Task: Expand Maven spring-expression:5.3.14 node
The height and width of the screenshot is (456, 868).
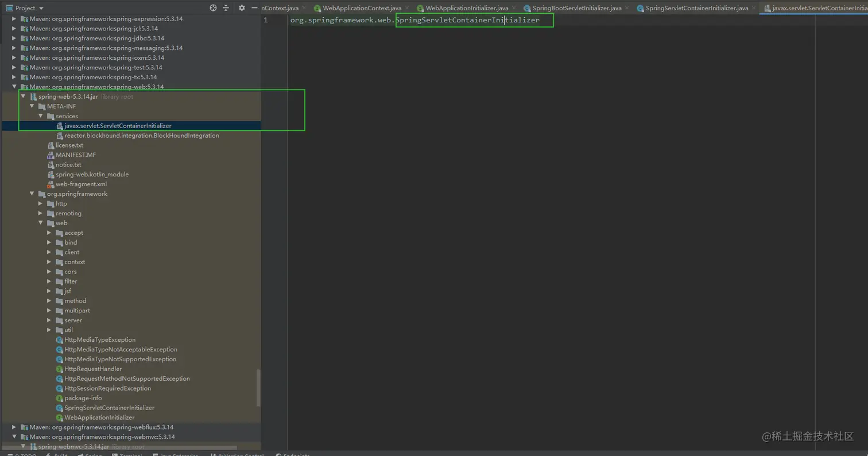Action: click(14, 19)
